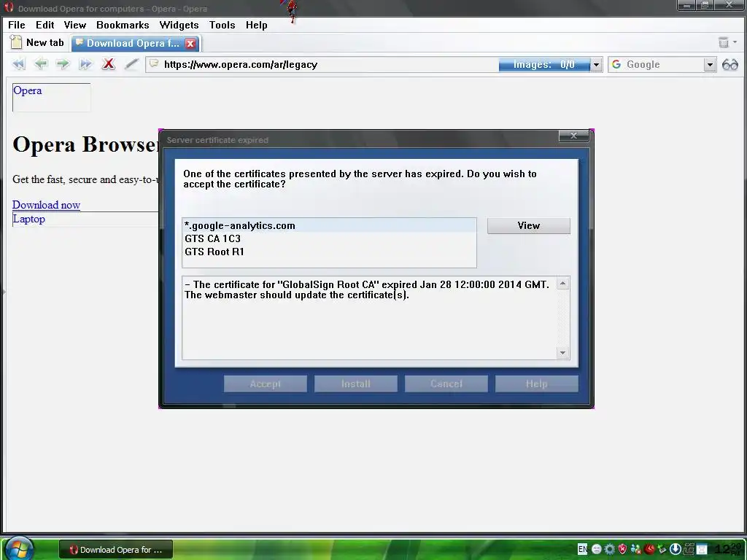Click the scroll up arrow in message box
747x560 pixels.
[x=562, y=284]
